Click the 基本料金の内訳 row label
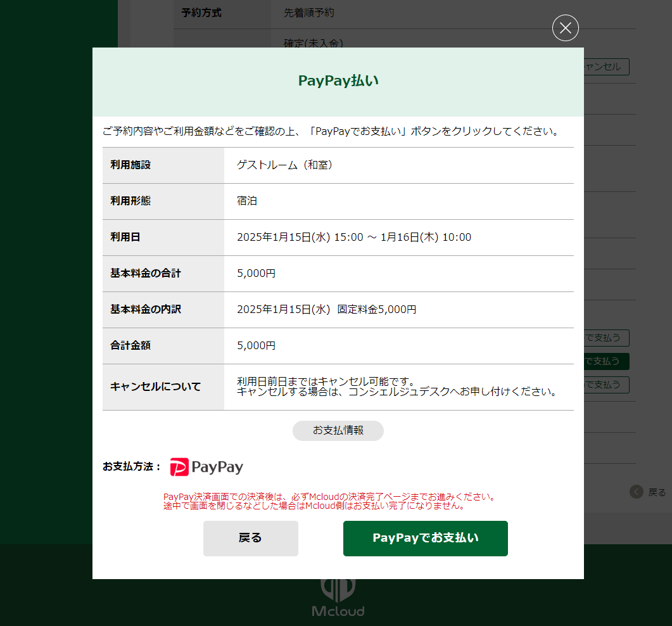Image resolution: width=672 pixels, height=626 pixels. click(146, 310)
